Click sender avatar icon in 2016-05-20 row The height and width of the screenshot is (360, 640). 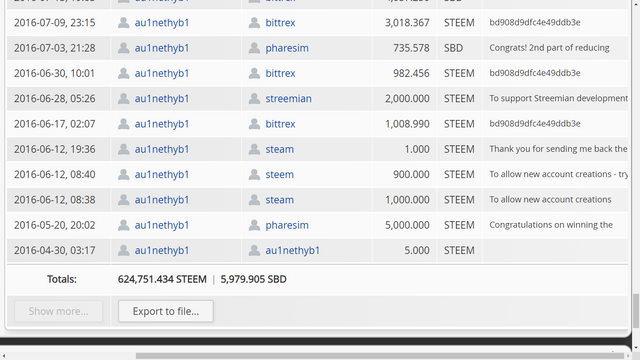click(x=124, y=225)
